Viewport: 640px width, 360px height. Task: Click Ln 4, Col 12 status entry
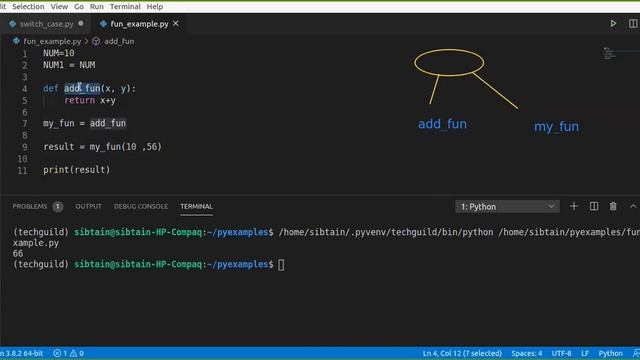point(462,353)
